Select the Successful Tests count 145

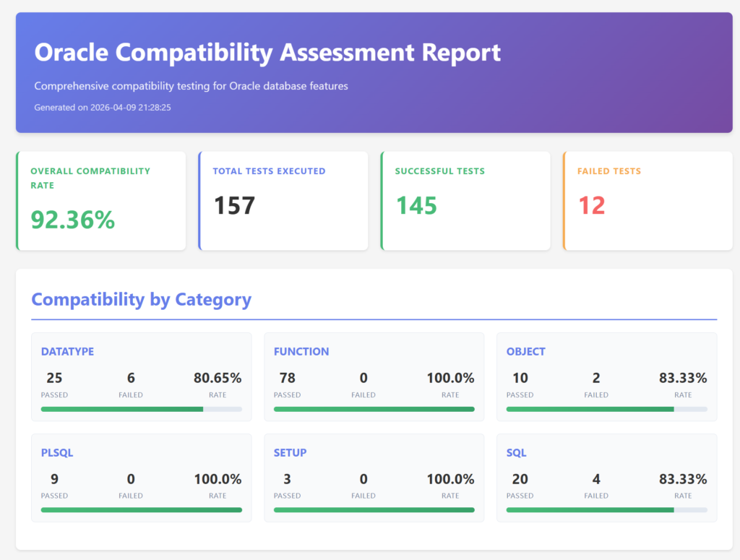click(416, 206)
